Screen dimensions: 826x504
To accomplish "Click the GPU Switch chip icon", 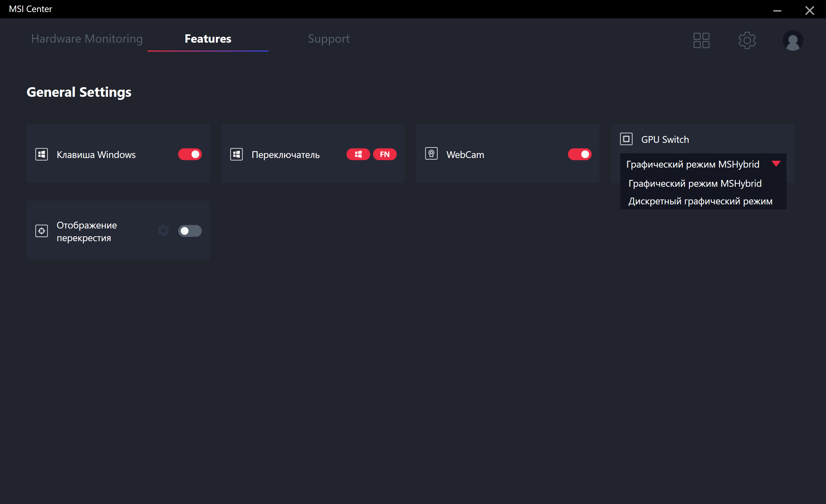I will pyautogui.click(x=626, y=139).
